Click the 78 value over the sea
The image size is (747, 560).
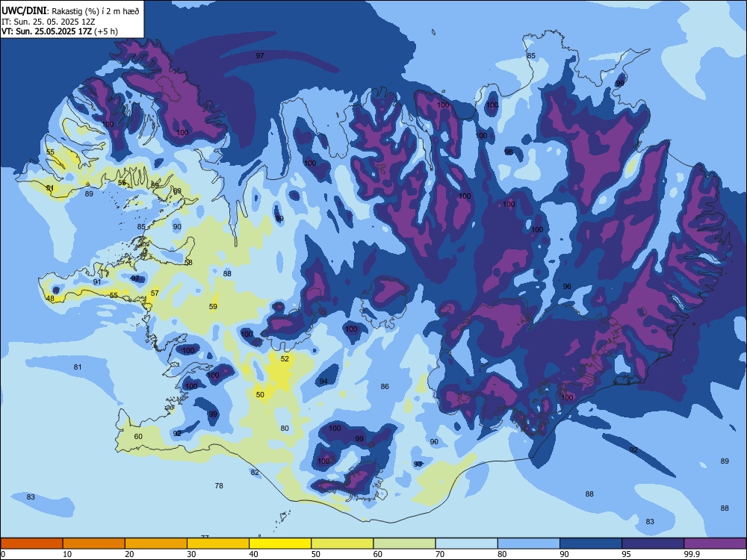[219, 485]
